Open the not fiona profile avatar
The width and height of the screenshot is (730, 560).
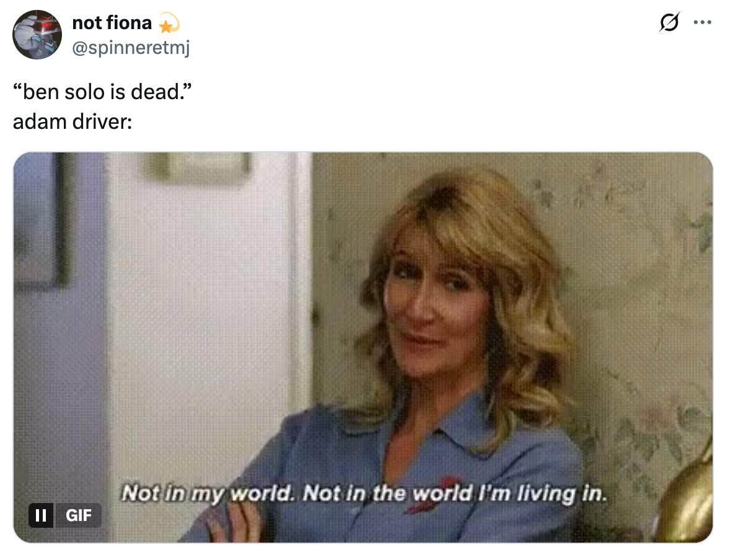(x=37, y=35)
